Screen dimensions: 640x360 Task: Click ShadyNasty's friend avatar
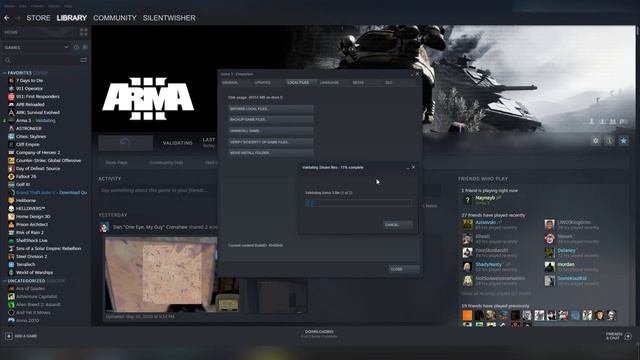(467, 267)
